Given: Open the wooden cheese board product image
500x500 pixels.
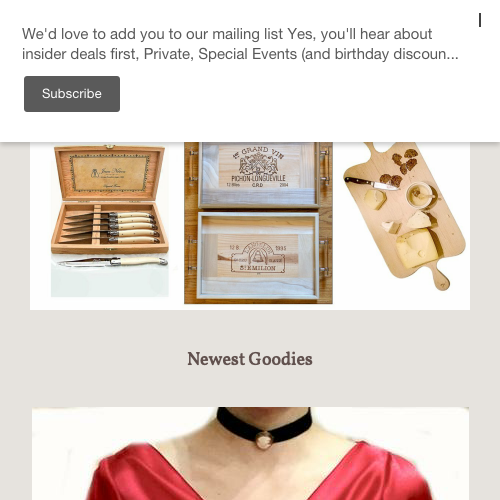Looking at the screenshot, I should click(404, 216).
